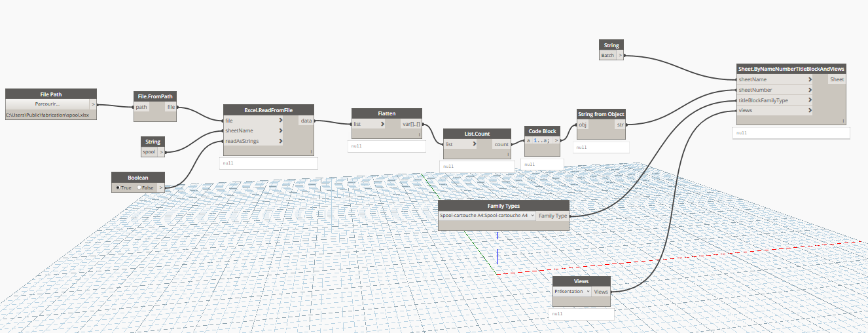
Task: Click the output arrow of Boolean node
Action: pyautogui.click(x=161, y=187)
